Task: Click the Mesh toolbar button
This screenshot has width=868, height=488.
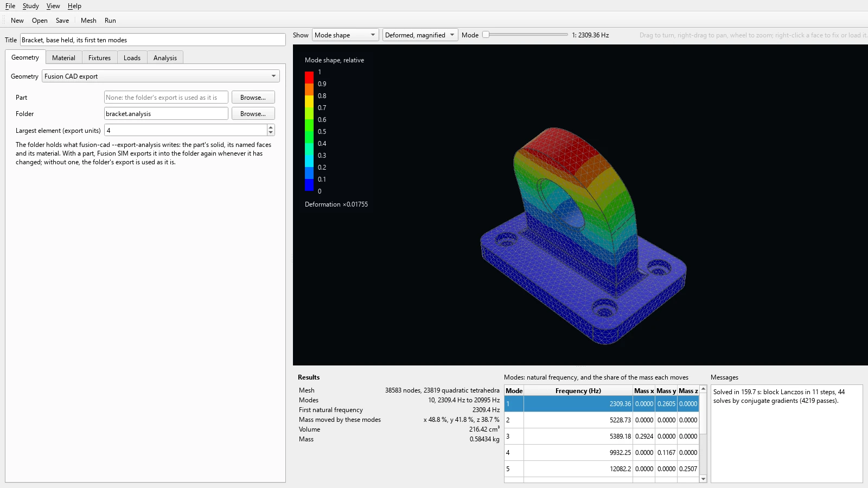Action: (88, 21)
